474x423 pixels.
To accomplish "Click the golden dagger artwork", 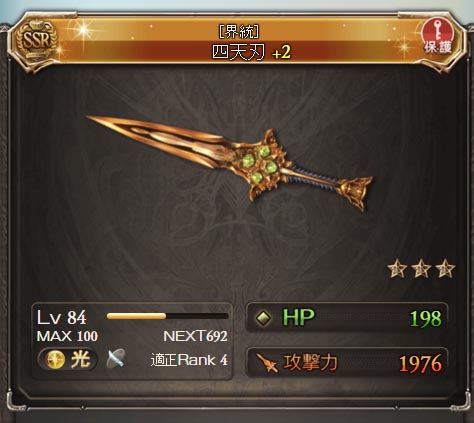I will point(230,163).
